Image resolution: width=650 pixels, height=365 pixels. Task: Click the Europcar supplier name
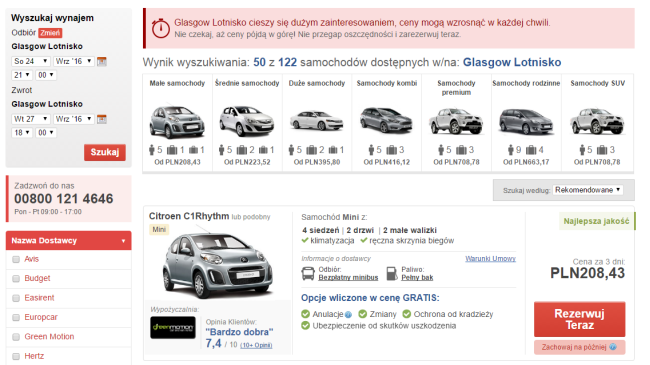(x=41, y=317)
